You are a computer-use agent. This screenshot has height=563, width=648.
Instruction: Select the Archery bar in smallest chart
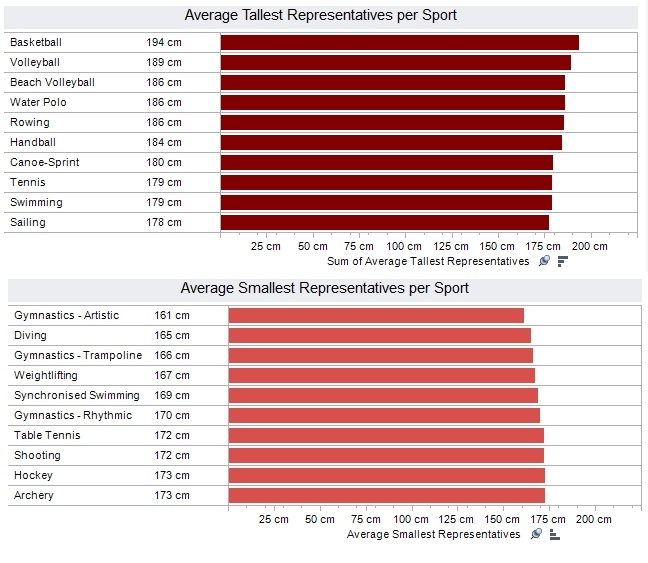(x=386, y=495)
